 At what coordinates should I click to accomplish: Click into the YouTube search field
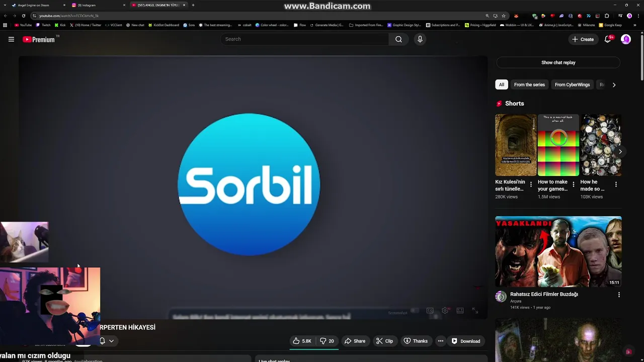point(304,39)
